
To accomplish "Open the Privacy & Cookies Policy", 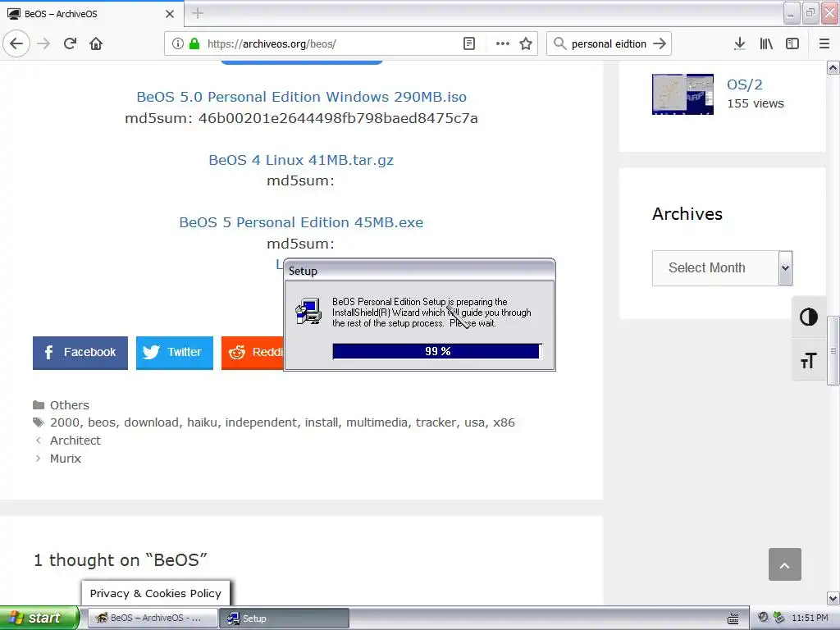I will 155,593.
